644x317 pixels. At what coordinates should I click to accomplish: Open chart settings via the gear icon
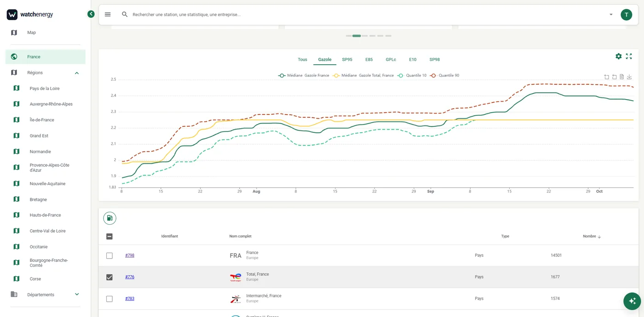click(618, 56)
